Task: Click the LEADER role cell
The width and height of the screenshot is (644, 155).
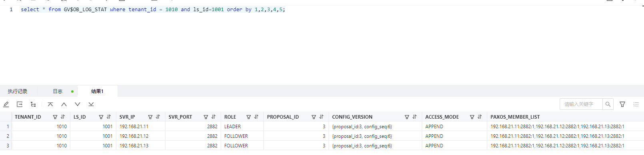Action: coord(242,127)
